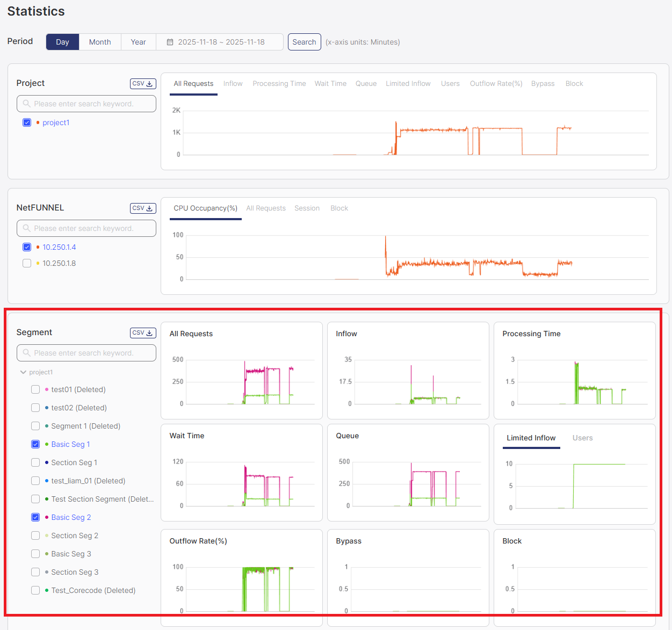Viewport: 672px width, 630px height.
Task: Switch to the Inflow tab in Project chart
Action: [x=233, y=83]
